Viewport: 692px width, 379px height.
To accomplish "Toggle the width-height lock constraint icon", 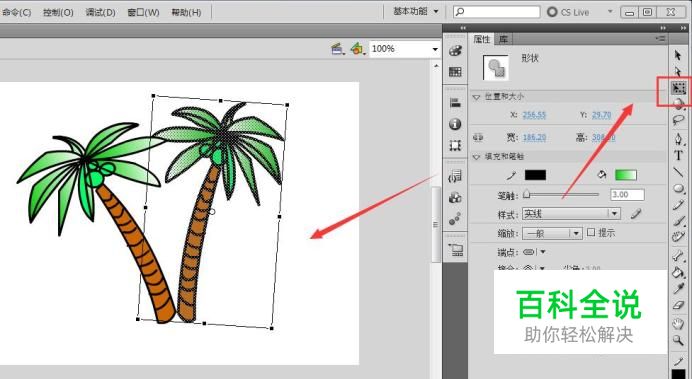I will tap(478, 138).
